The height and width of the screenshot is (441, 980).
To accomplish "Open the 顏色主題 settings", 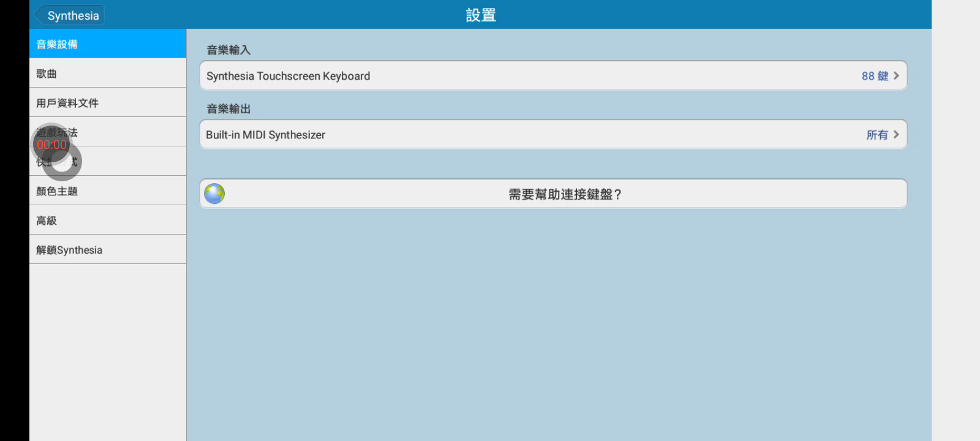I will 108,191.
